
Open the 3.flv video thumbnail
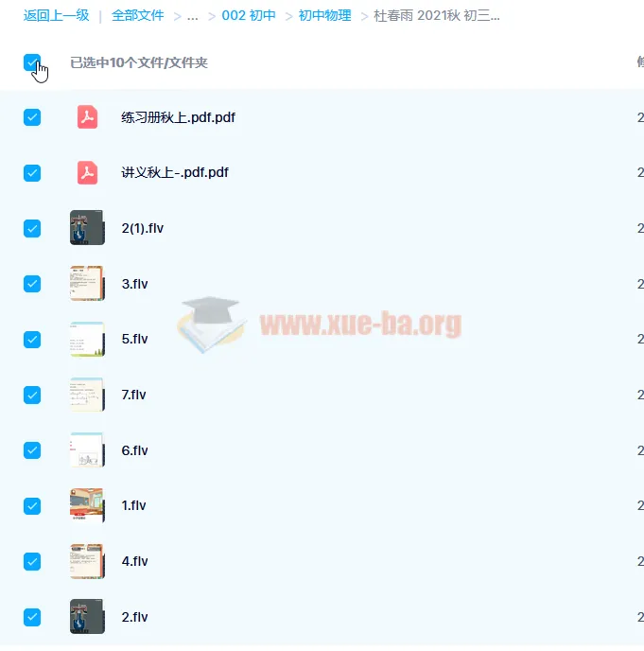point(87,284)
